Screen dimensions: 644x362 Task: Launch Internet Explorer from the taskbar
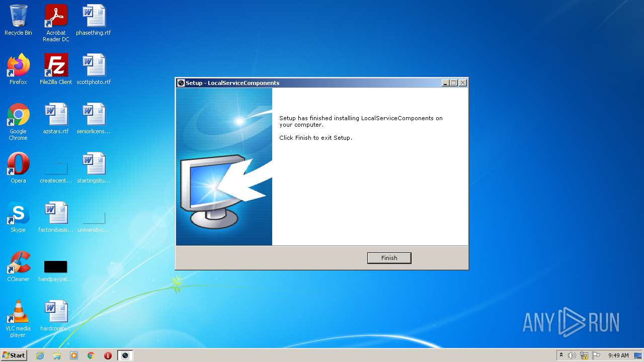pos(40,355)
